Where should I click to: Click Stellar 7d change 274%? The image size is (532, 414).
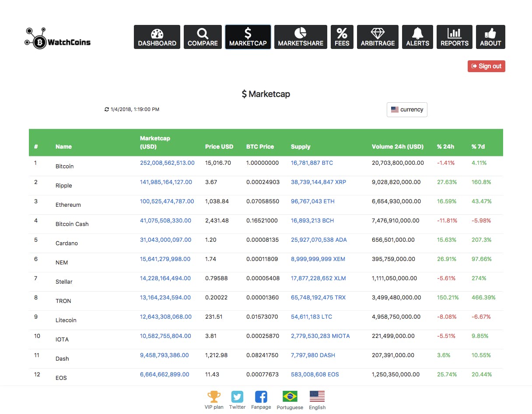[479, 278]
